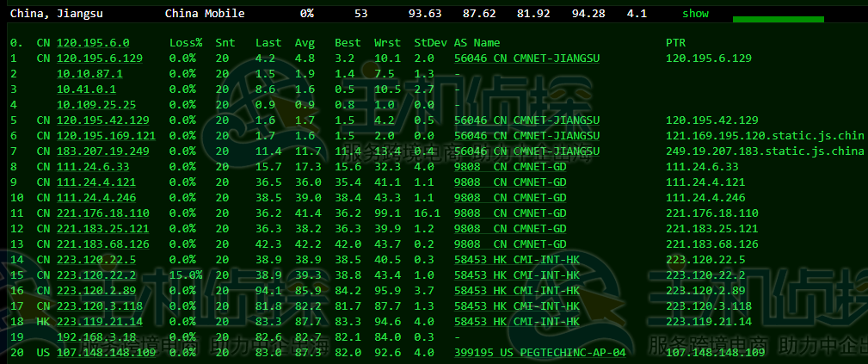Click AS link CMNET-JIANGSU in hop 6
The width and height of the screenshot is (868, 364).
click(x=527, y=136)
